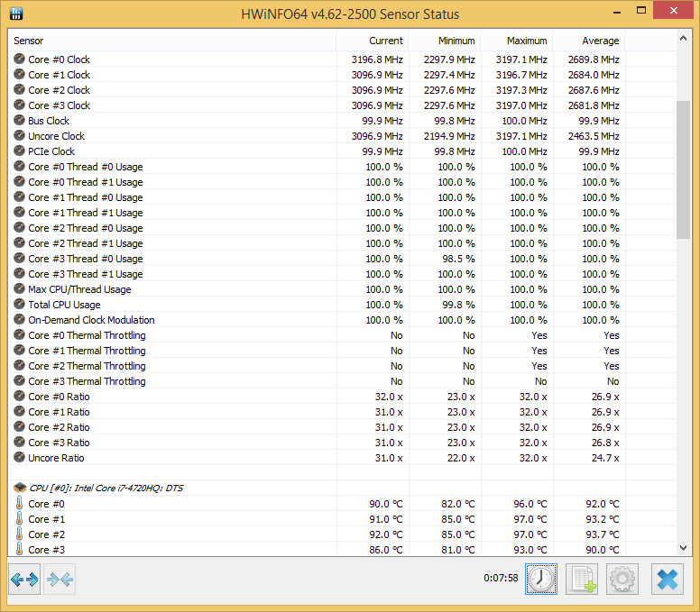
Task: Select Core #2 Thermal Throttling row
Action: (x=342, y=366)
